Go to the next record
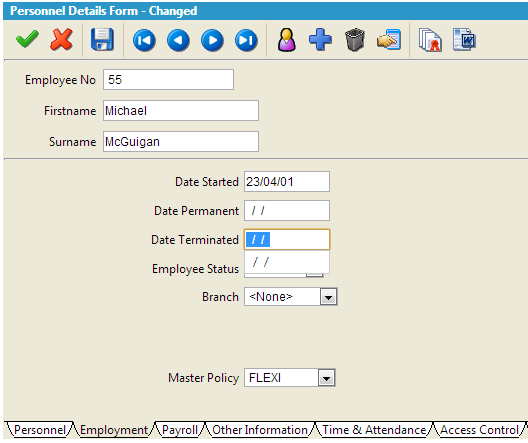The image size is (528, 443). pyautogui.click(x=212, y=40)
